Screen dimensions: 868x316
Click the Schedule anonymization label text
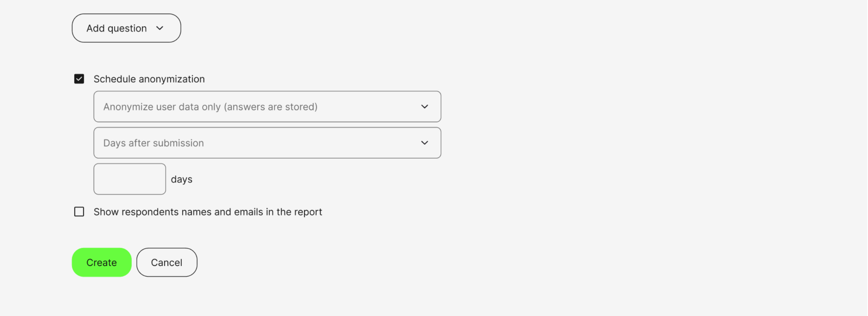click(149, 79)
